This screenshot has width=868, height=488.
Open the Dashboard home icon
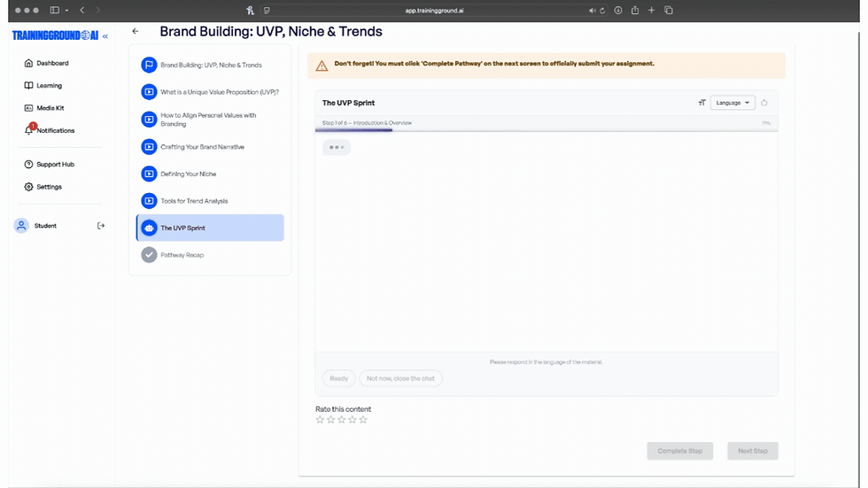point(28,63)
